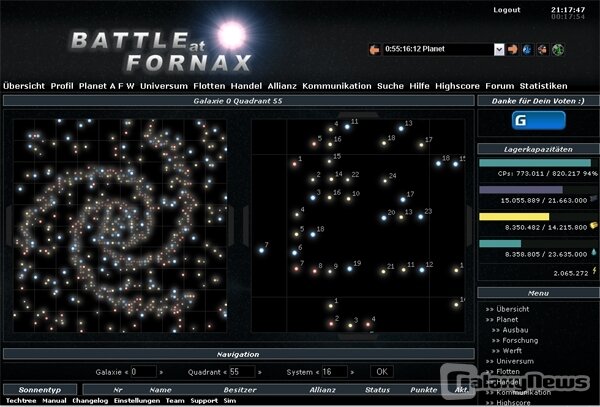This screenshot has height=407, width=600.
Task: Open the planet selector dropdown arrow
Action: 499,49
